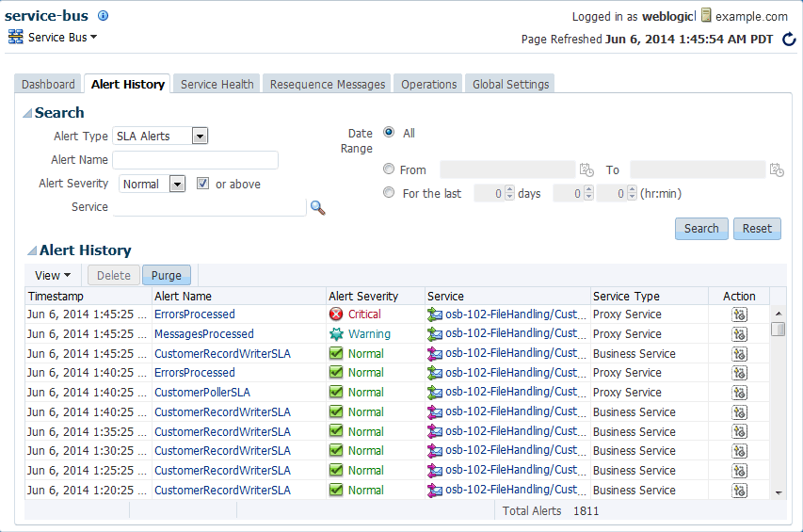Click proxy service icon in ErrorsProcessed Critical row
Viewport: 803px width, 532px height.
point(434,314)
